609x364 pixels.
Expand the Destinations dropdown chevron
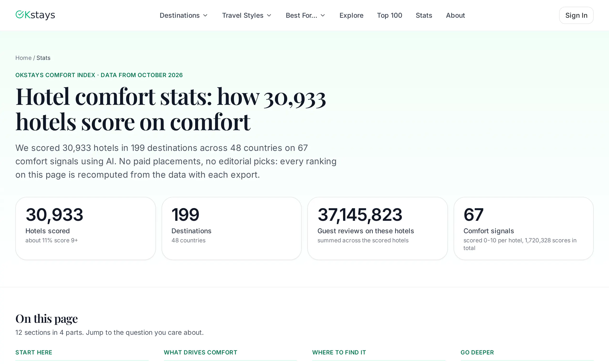click(205, 16)
